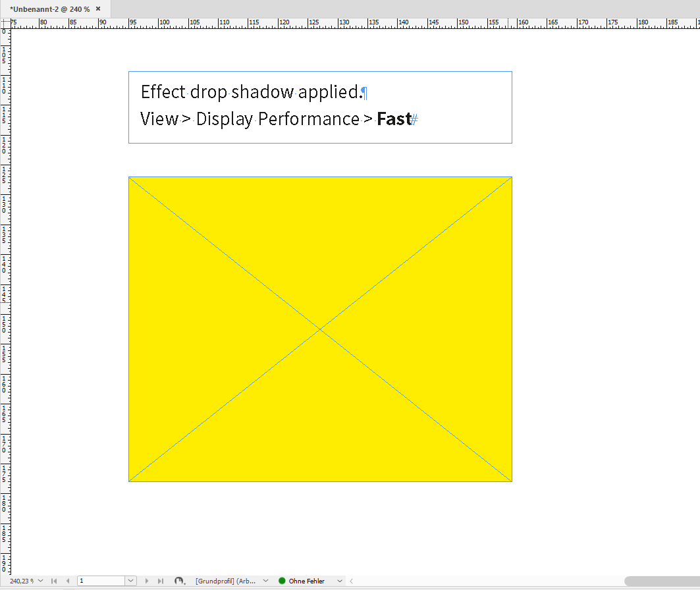Click the pilcrow mark after 'applied.'

click(x=364, y=92)
